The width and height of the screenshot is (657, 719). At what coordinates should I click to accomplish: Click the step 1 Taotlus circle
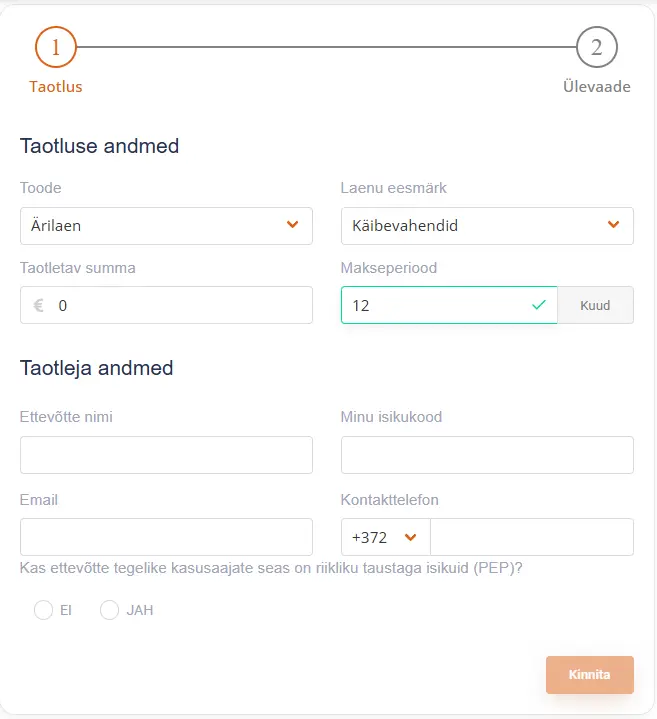pyautogui.click(x=55, y=47)
